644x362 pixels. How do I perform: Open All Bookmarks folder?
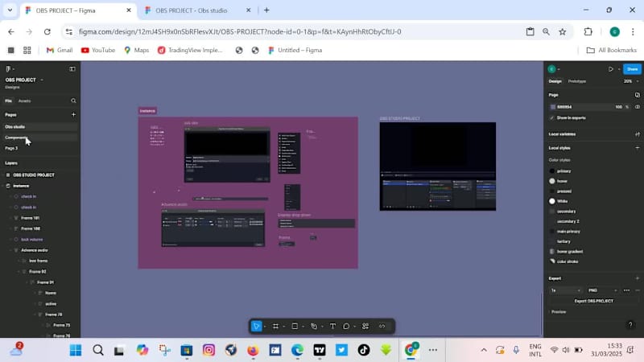point(612,50)
